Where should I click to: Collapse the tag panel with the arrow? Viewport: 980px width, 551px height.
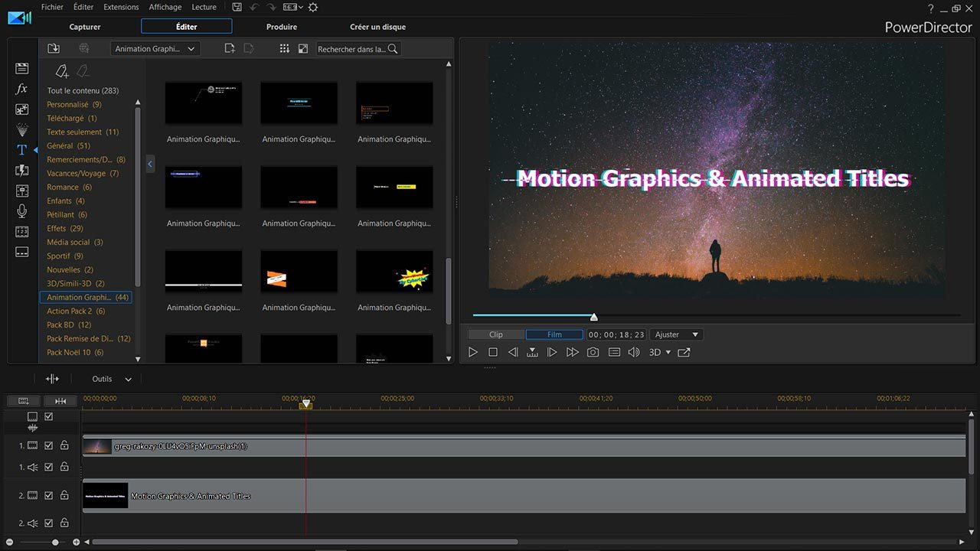pyautogui.click(x=150, y=164)
